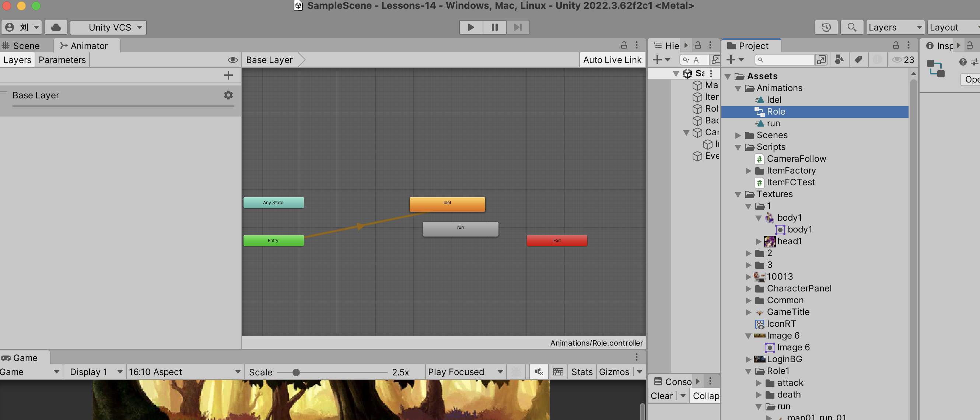Select the Any State node

click(x=273, y=202)
